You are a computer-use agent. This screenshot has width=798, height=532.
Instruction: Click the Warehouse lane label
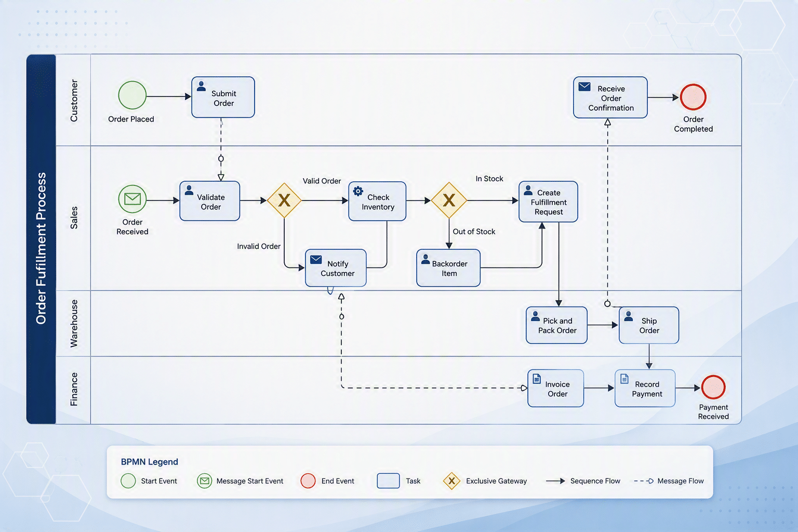point(74,323)
